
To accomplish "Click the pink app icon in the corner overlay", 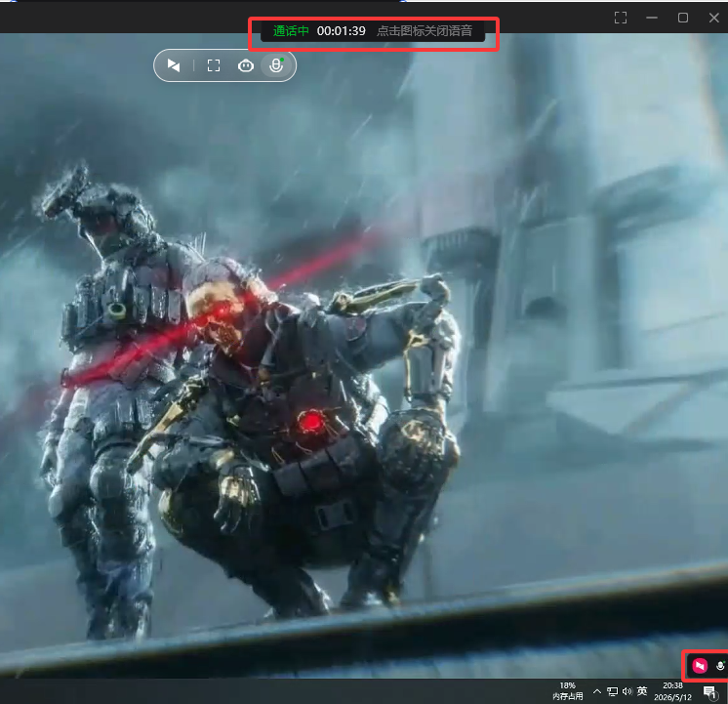I will tap(700, 666).
